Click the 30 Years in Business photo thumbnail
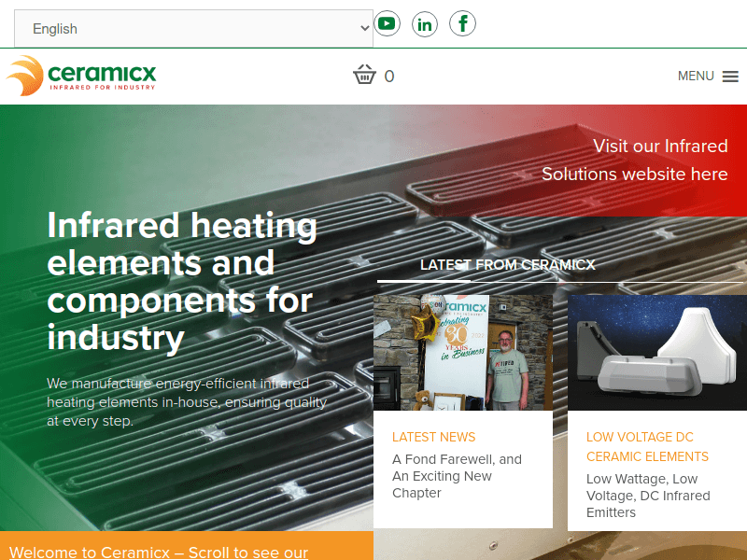Screen dimensions: 747x560 [464, 351]
